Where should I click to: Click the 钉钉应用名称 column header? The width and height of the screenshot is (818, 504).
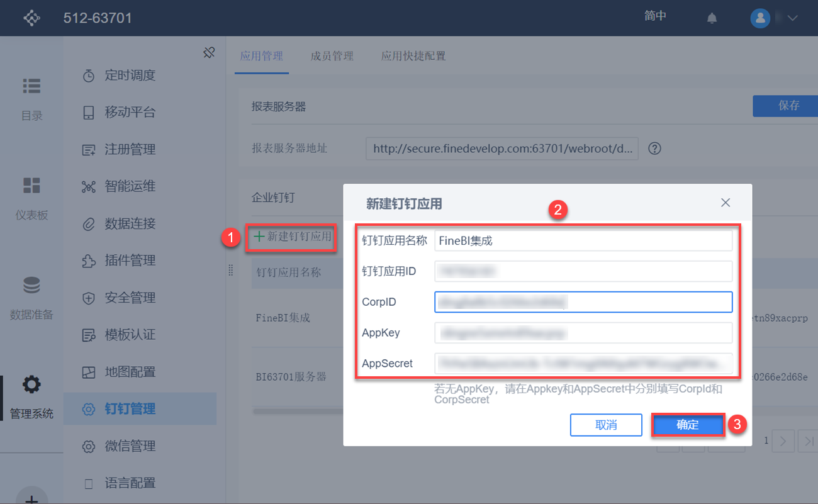point(289,272)
